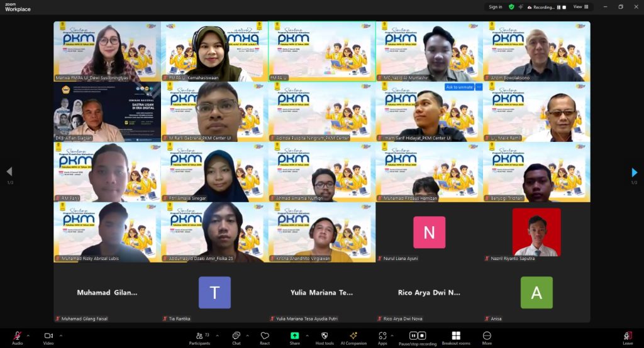Expand audio options arrow beside Audio
Screen dimensions: 644x348
click(x=30, y=335)
